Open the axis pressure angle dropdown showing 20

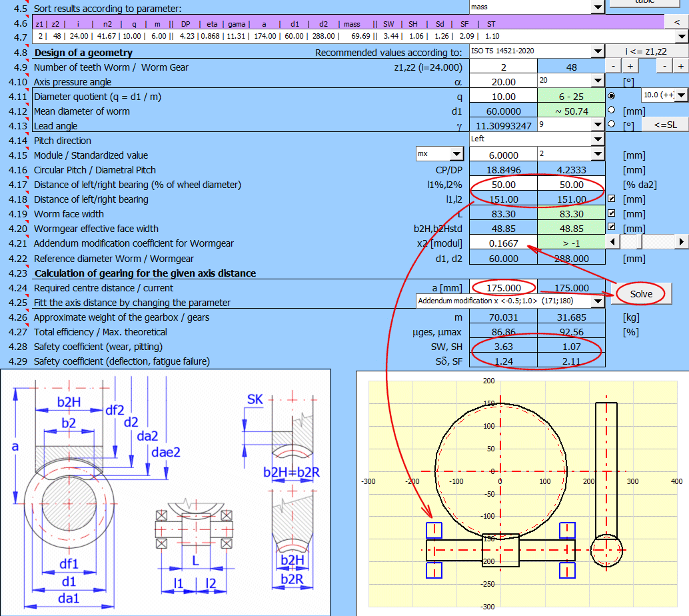click(598, 81)
